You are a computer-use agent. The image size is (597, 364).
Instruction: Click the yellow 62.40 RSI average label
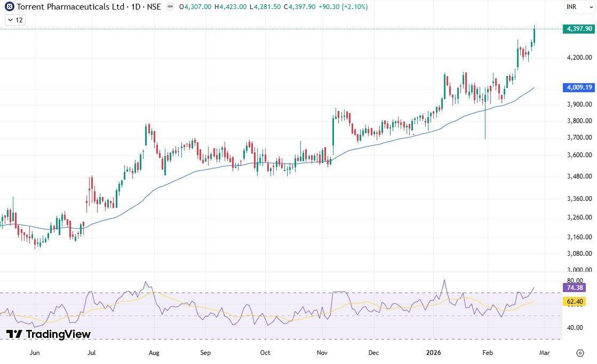(x=574, y=302)
